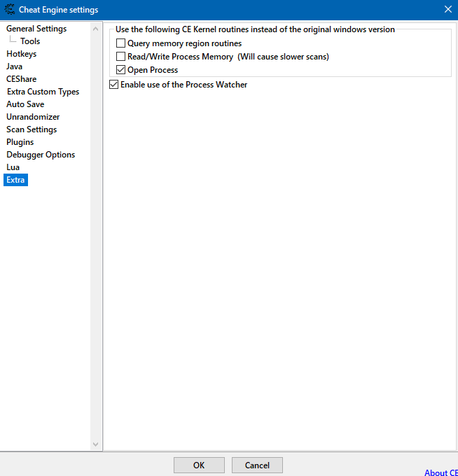This screenshot has width=458, height=476.
Task: Click the OK button to confirm
Action: click(199, 465)
